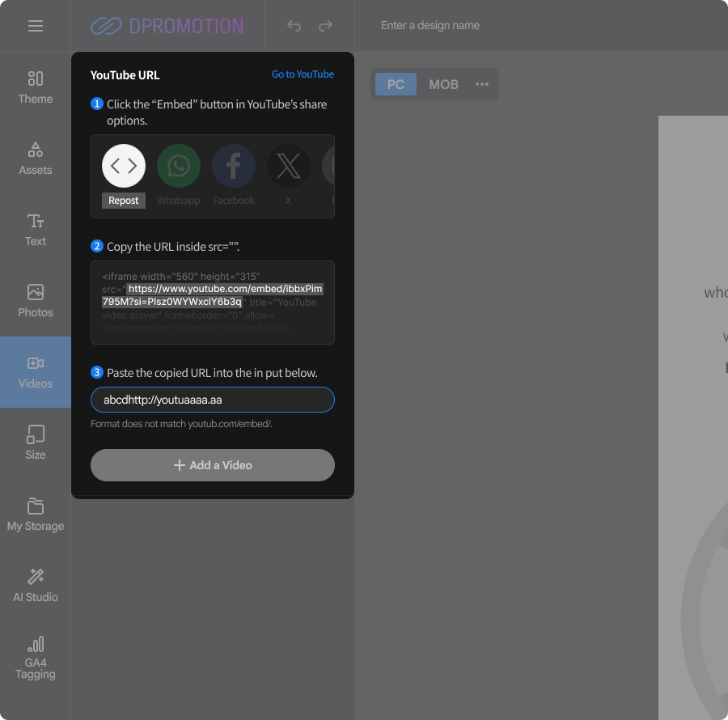Click the X share icon

288,166
